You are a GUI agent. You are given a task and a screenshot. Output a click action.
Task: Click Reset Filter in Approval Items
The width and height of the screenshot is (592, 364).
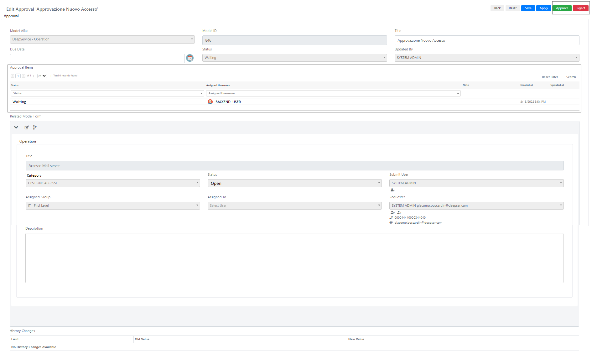[x=550, y=77]
